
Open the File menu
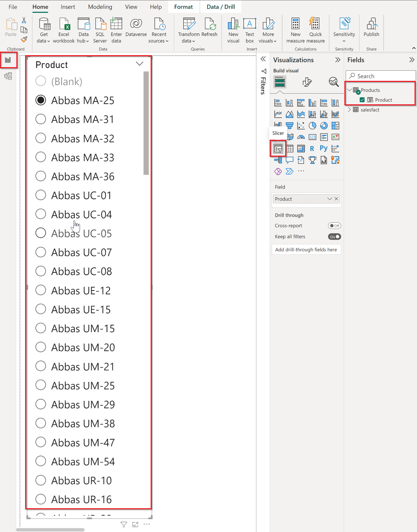click(13, 7)
